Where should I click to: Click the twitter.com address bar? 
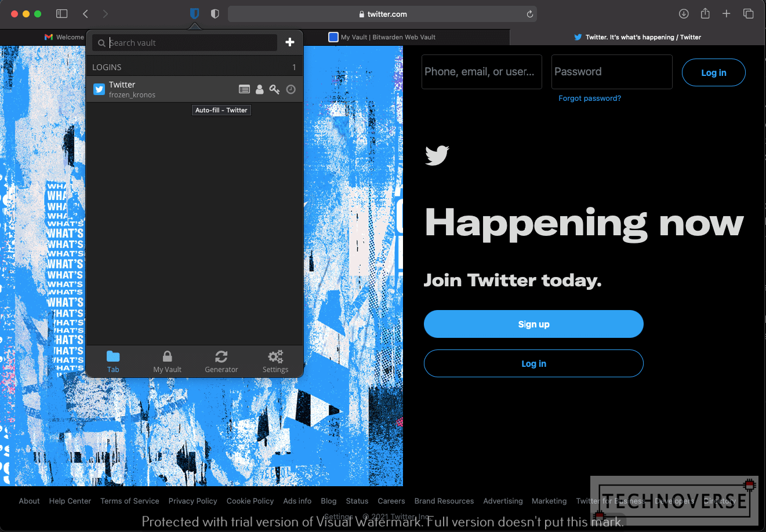(x=382, y=14)
